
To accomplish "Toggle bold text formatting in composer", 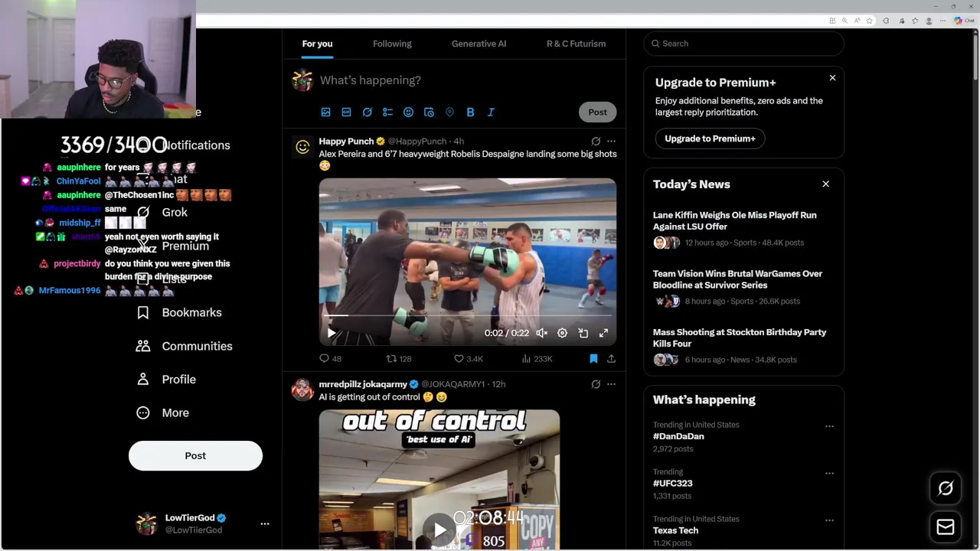I will pos(470,112).
